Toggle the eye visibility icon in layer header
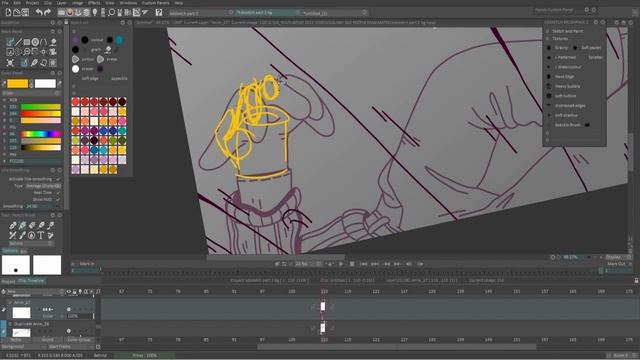 tap(69, 291)
